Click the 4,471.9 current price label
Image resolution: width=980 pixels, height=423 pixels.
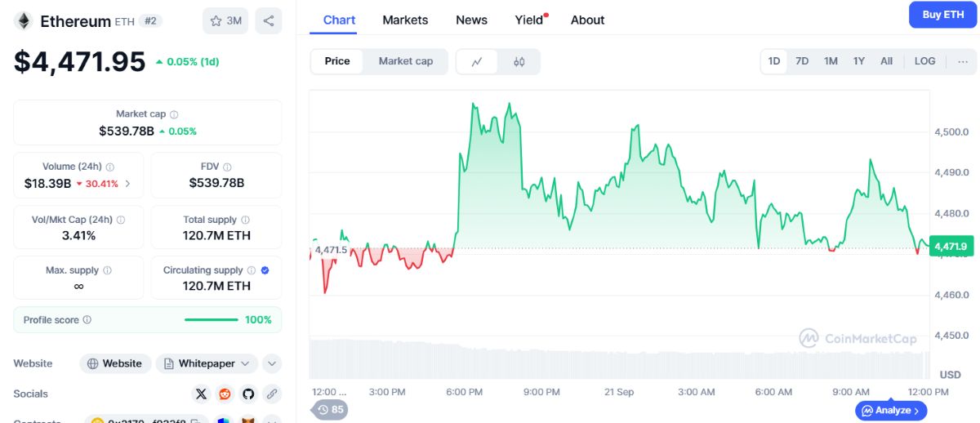(x=951, y=247)
